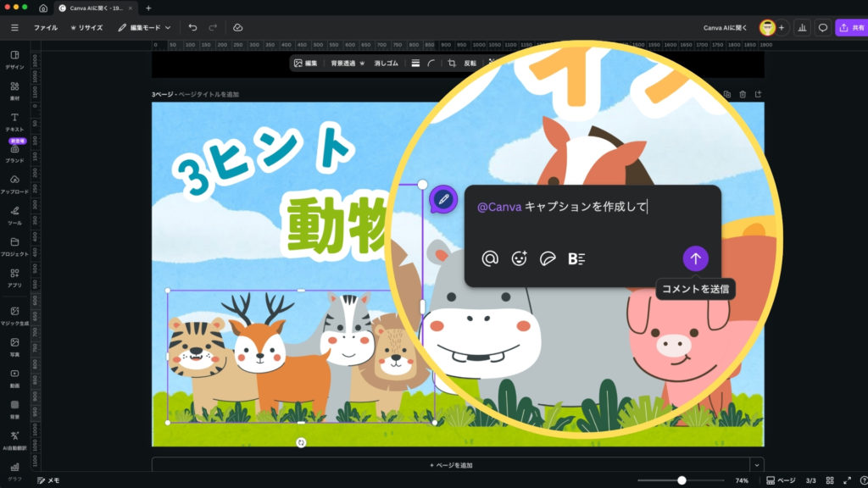This screenshot has width=868, height=488.
Task: Send the comment with purple arrow button
Action: [x=695, y=258]
